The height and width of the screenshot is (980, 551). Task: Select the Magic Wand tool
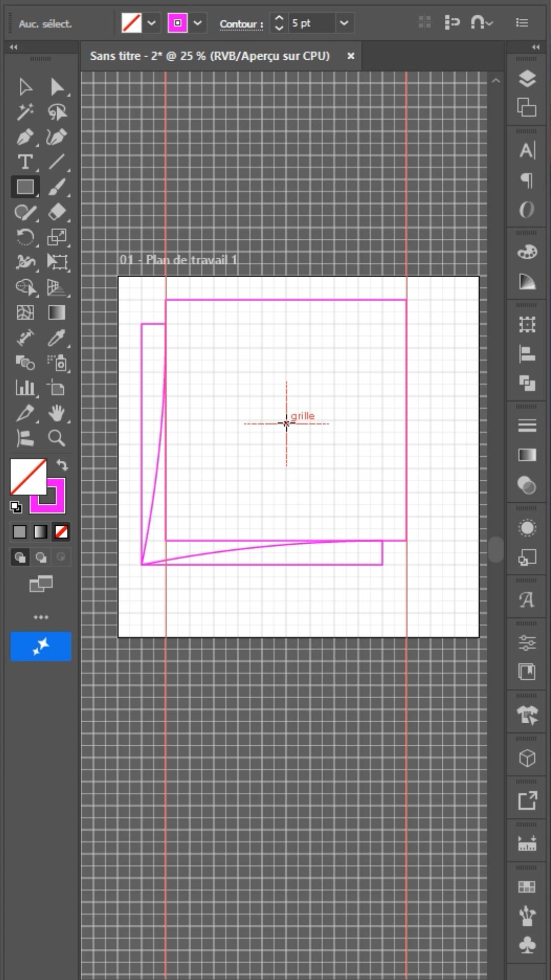coord(26,112)
